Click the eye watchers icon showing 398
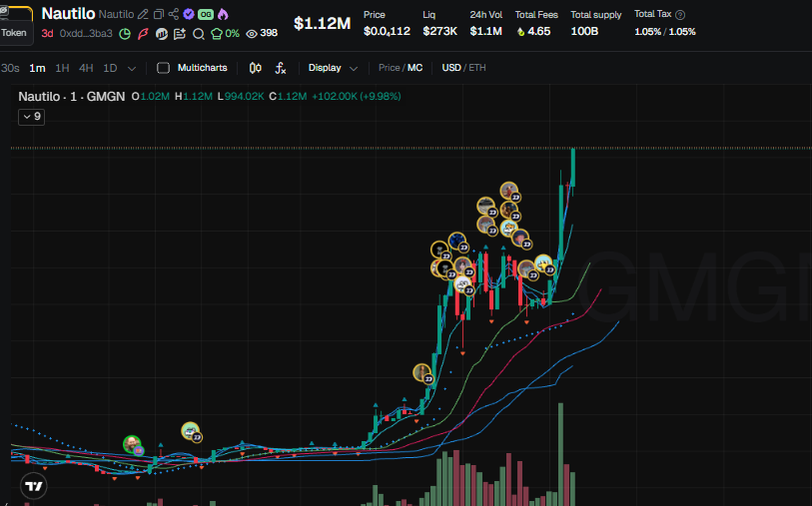 coord(252,34)
